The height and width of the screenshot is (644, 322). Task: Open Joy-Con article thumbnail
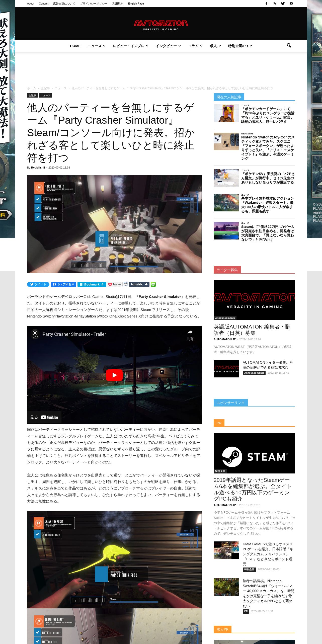[226, 141]
